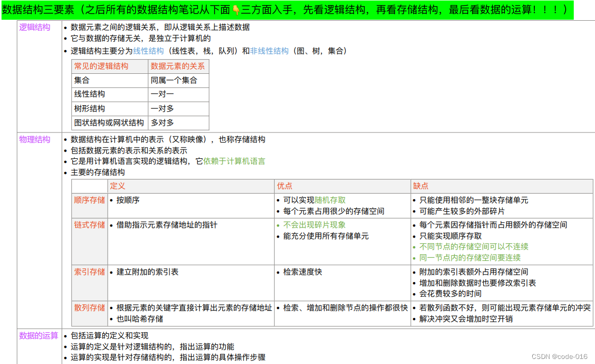The width and height of the screenshot is (595, 364).
Task: Select the 集合 cell in the table
Action: 82,80
